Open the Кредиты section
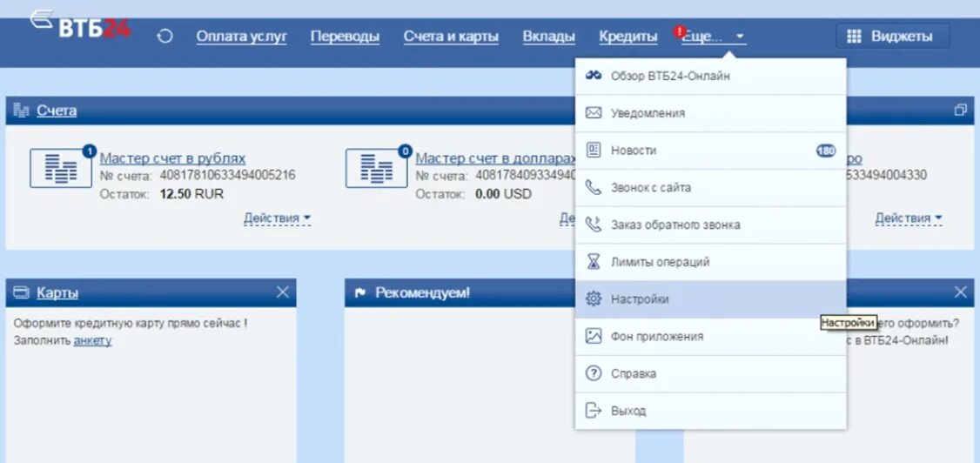 [628, 37]
